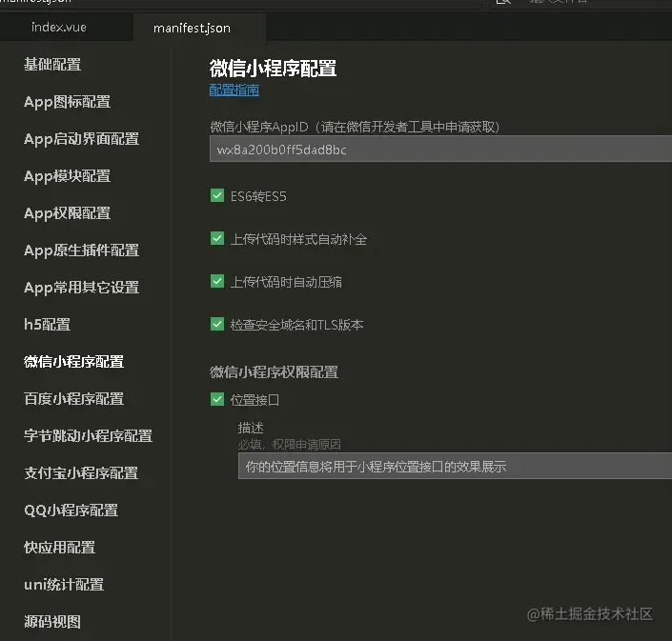Open 百度小程序配置 section
The width and height of the screenshot is (672, 641).
[73, 399]
